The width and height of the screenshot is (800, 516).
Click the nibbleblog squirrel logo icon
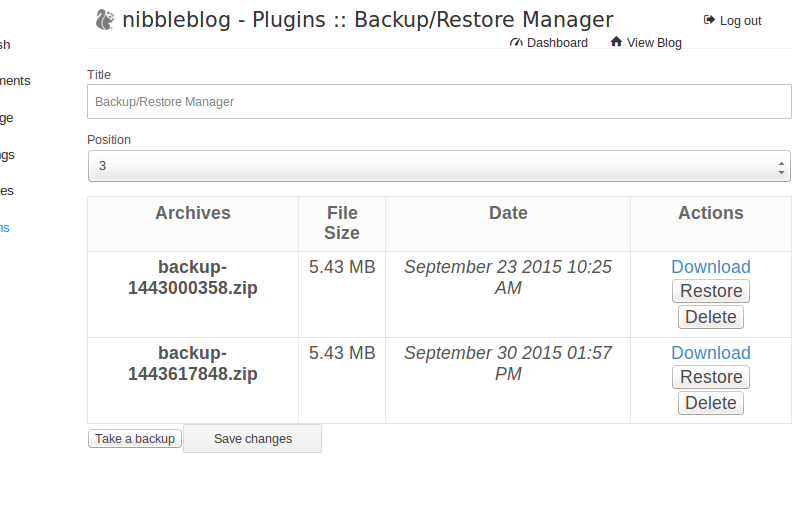point(105,20)
